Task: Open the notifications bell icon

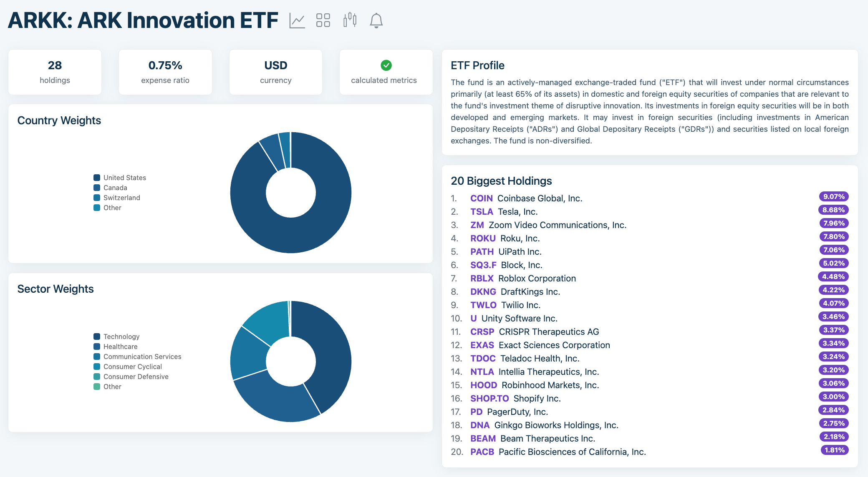Action: pyautogui.click(x=376, y=19)
